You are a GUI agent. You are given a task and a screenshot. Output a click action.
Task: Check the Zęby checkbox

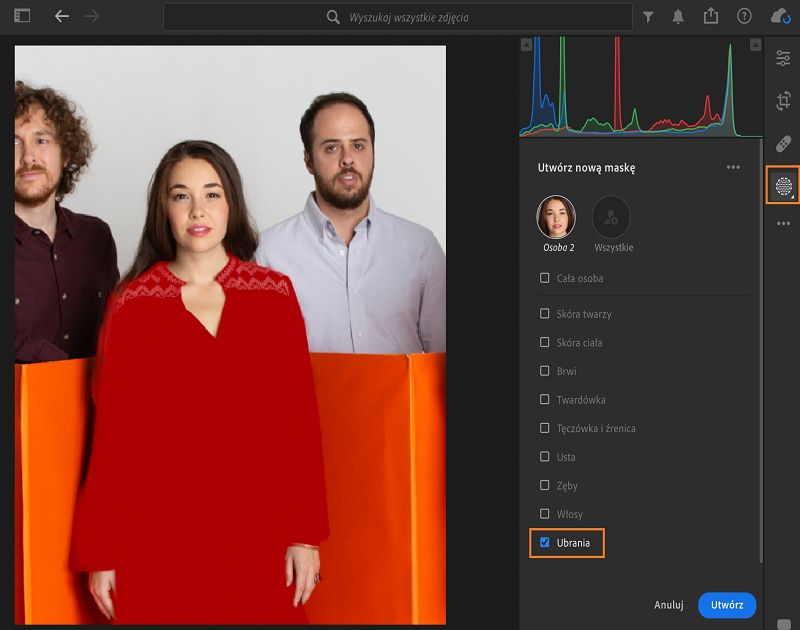coord(545,485)
